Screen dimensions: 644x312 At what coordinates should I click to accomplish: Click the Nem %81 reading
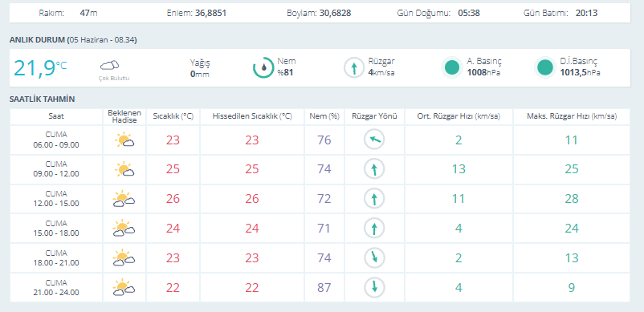[x=287, y=67]
